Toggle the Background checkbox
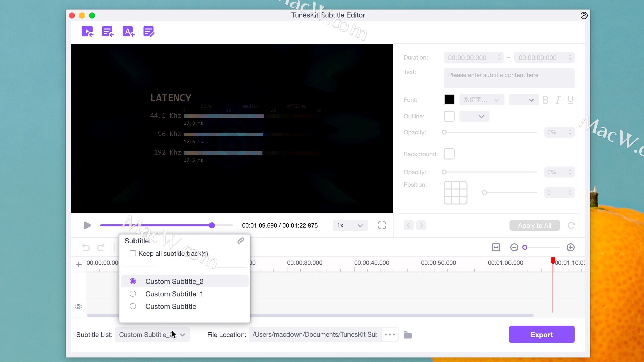 click(x=449, y=154)
